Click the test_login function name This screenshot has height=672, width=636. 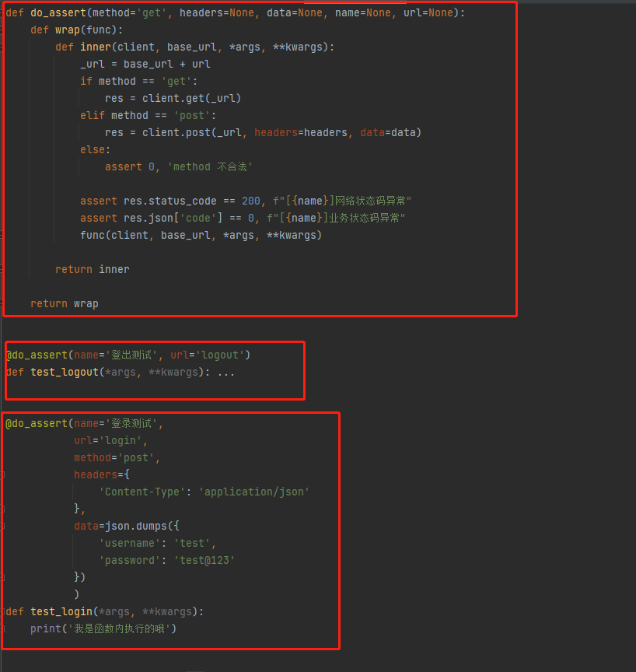61,612
